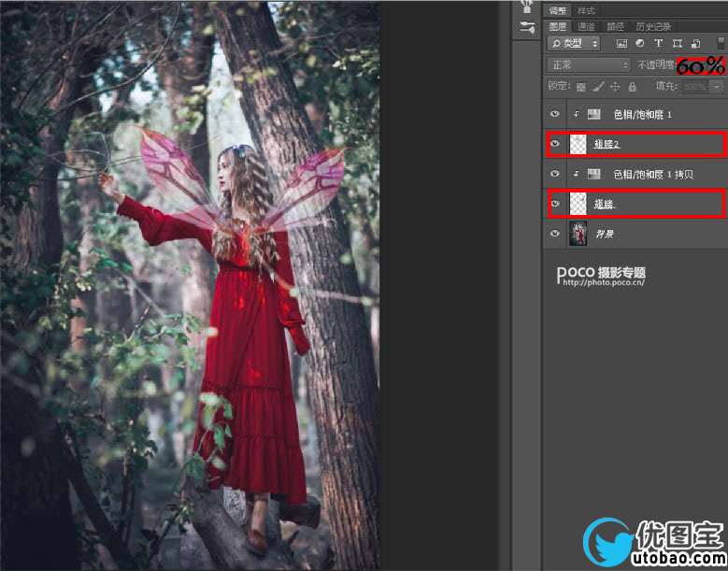728x571 pixels.
Task: Switch to the 调整 tab
Action: coord(558,10)
